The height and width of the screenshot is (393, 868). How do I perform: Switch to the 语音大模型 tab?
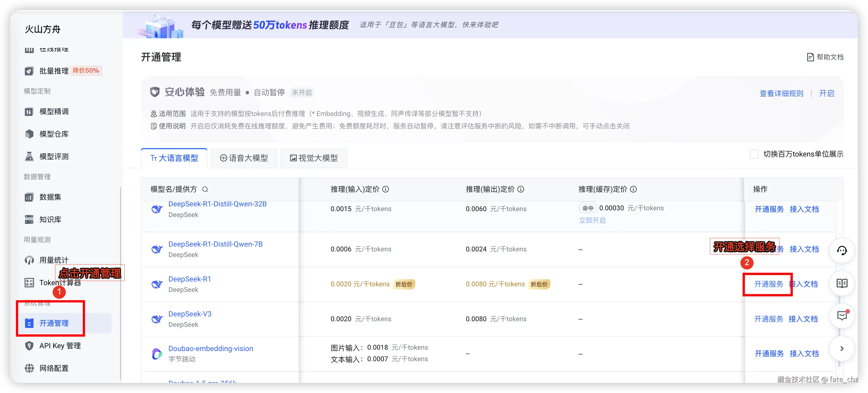[244, 158]
